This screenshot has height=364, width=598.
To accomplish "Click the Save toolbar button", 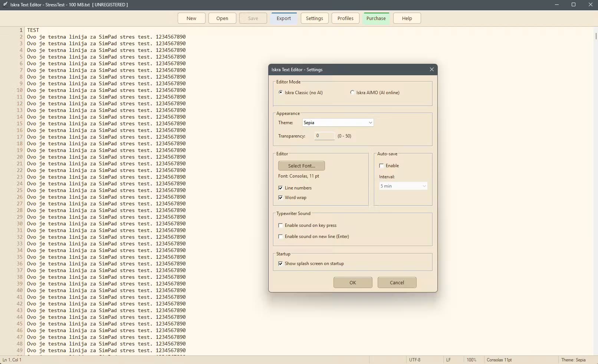I will [x=253, y=18].
